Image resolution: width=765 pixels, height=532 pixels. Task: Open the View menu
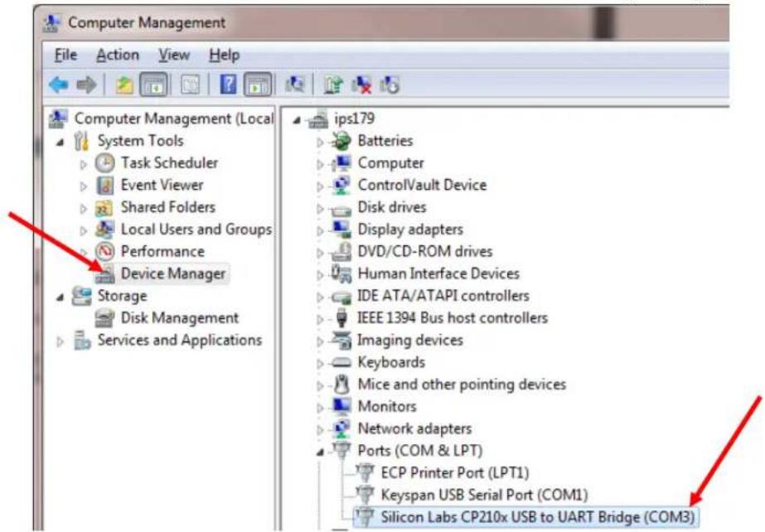174,55
